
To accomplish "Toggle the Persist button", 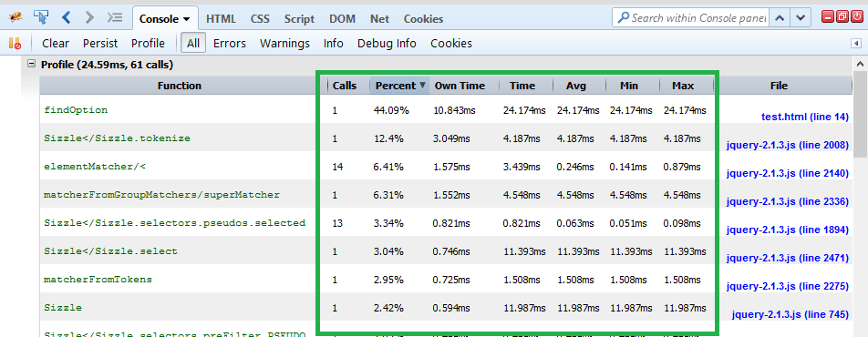I will [100, 43].
